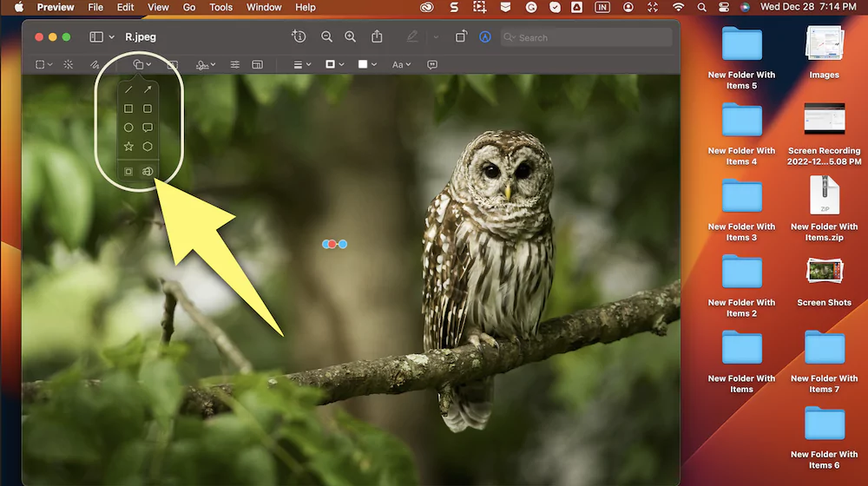The width and height of the screenshot is (868, 486).
Task: Select the Line shape in shapes popup
Action: pyautogui.click(x=128, y=89)
